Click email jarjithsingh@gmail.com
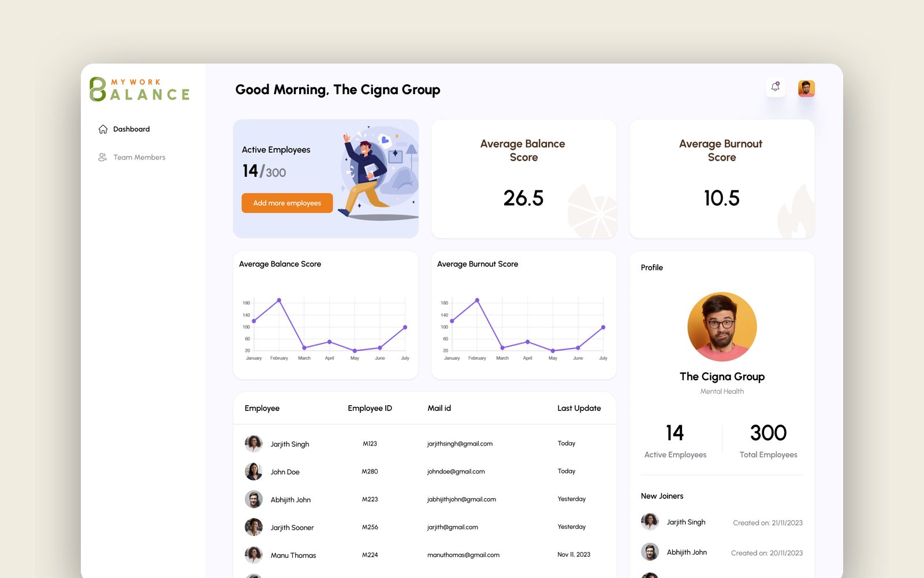Screen dimensions: 924x578 (x=460, y=444)
